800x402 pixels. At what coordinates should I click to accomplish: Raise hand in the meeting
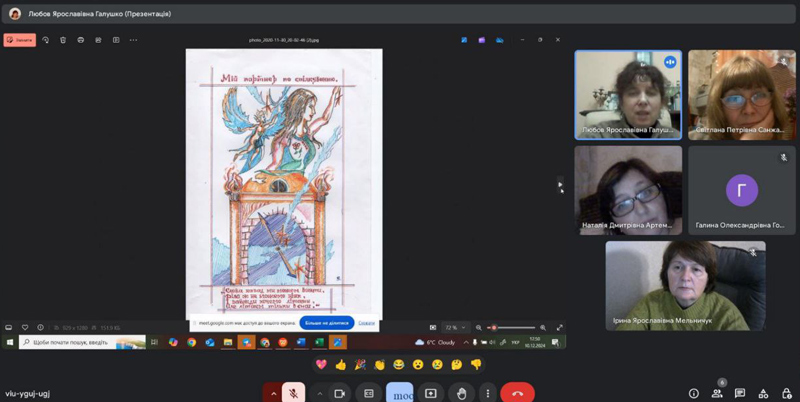[460, 393]
